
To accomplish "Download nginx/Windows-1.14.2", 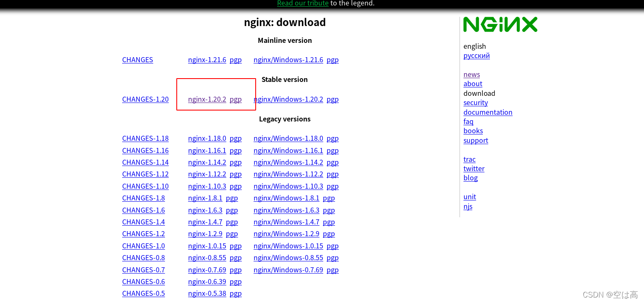I will pos(288,162).
